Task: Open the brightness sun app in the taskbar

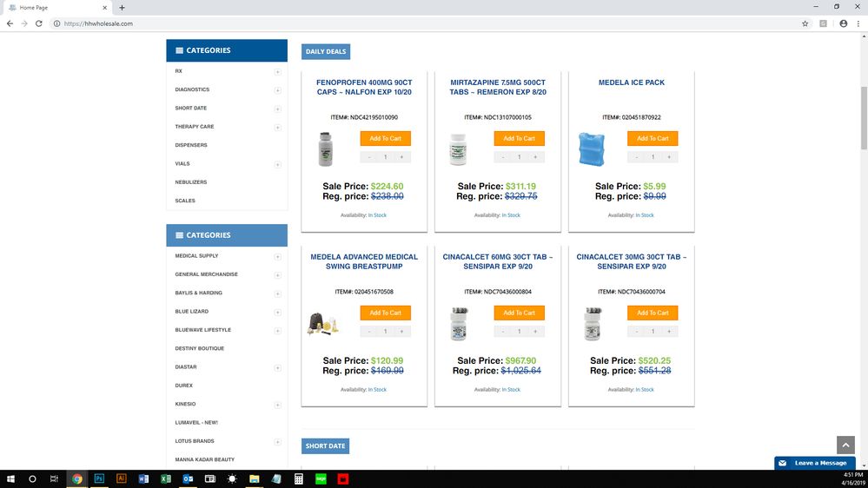Action: pyautogui.click(x=232, y=478)
